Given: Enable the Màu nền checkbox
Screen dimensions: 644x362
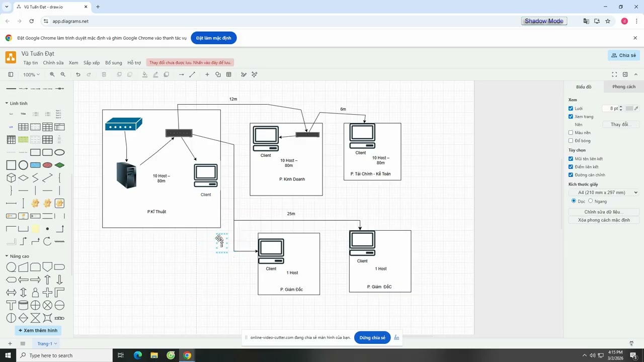Looking at the screenshot, I should coord(571,133).
